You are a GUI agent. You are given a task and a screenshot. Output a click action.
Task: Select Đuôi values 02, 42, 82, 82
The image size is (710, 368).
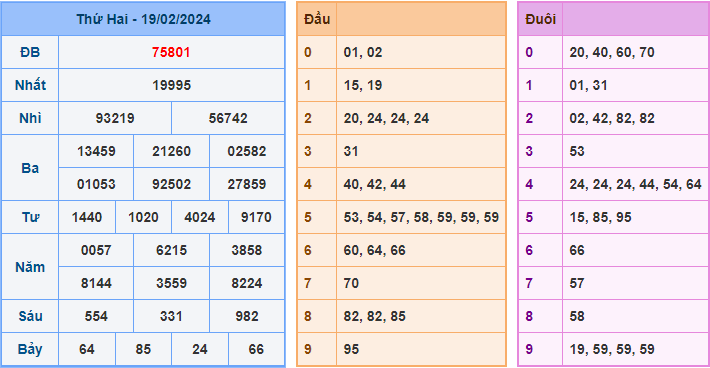tap(612, 118)
